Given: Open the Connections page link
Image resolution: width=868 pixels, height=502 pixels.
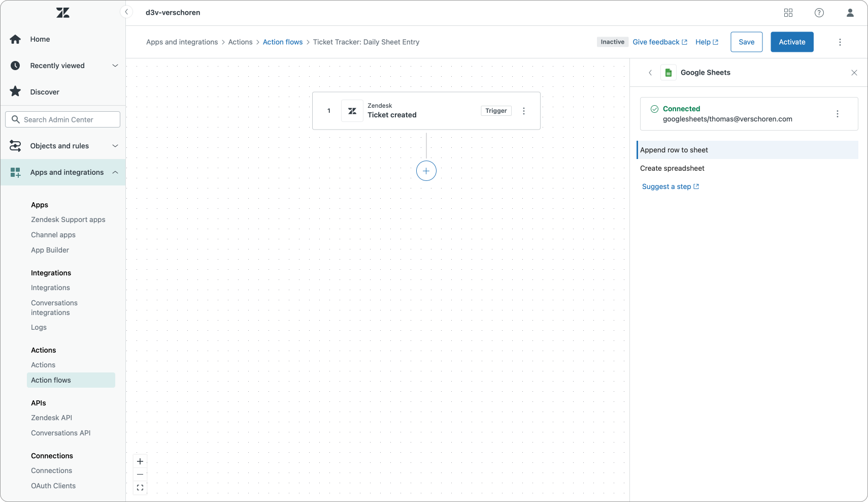Looking at the screenshot, I should tap(51, 470).
